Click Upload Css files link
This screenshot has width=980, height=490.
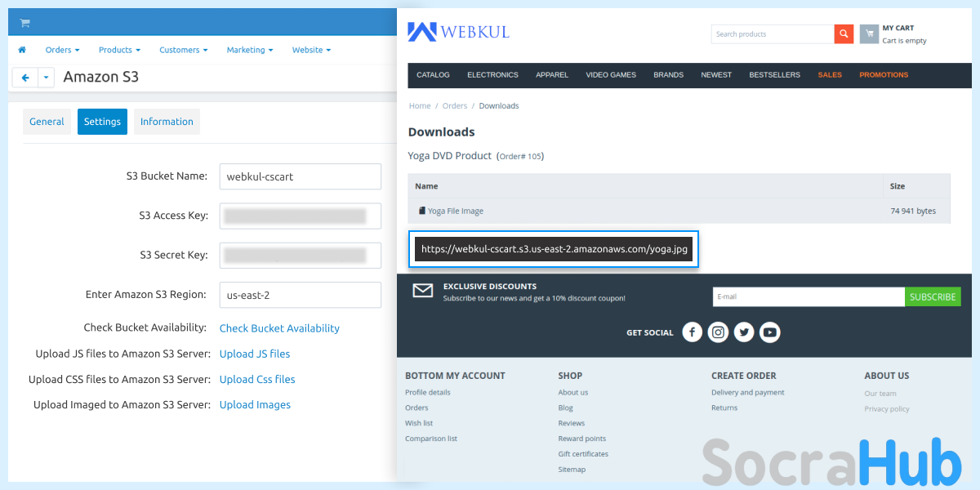[x=257, y=379]
